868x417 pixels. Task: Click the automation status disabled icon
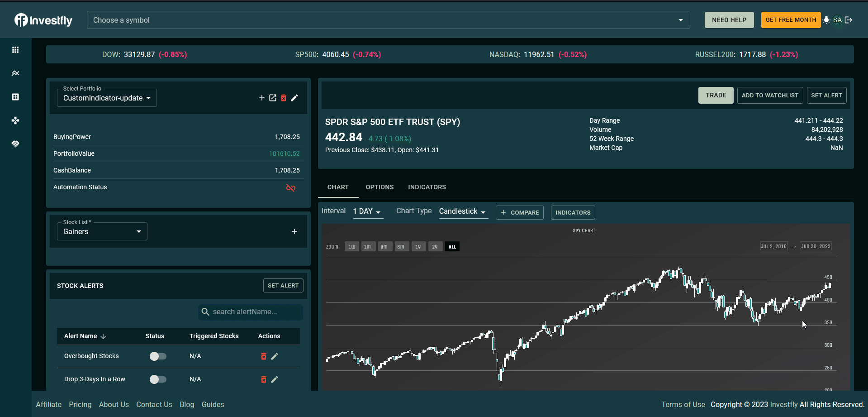click(291, 187)
